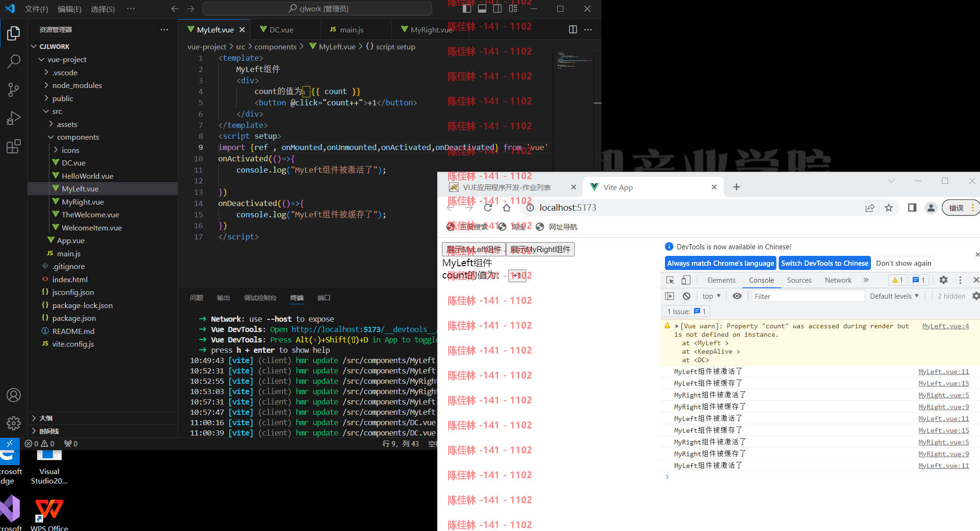Open Chrome side panel icon
Image resolution: width=980 pixels, height=531 pixels.
(912, 208)
